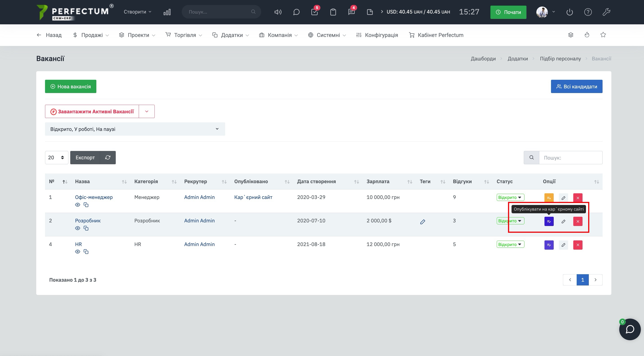The image size is (644, 356).
Task: Copy the Офіс-менеджер vacancy
Action: pyautogui.click(x=86, y=205)
